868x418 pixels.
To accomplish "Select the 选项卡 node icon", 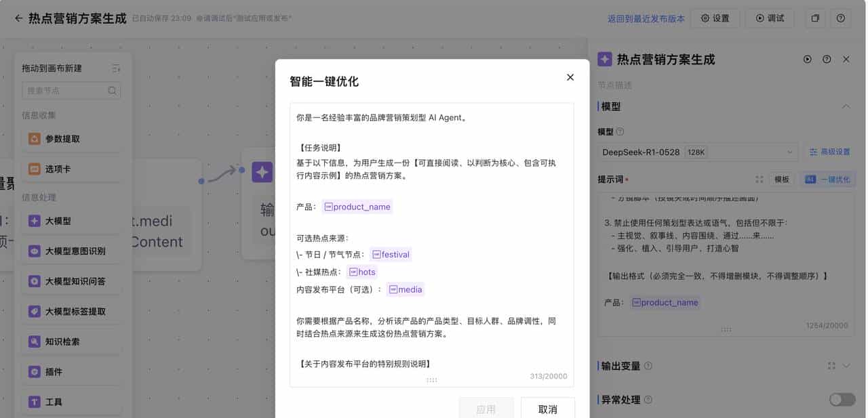I will (35, 168).
